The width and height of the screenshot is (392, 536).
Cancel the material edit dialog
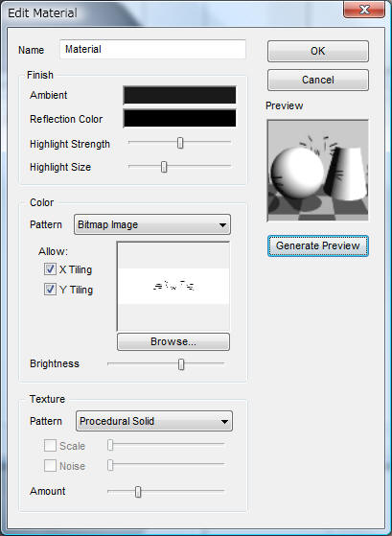[x=318, y=80]
